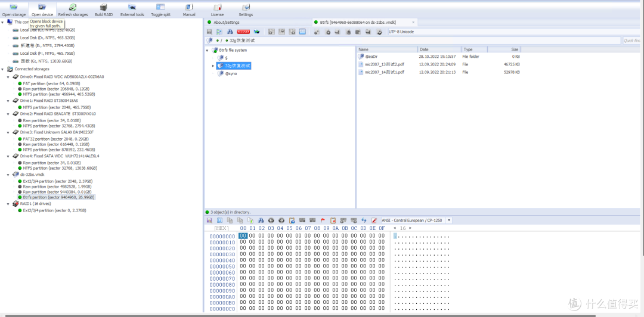Click the red flag bookmark icon in hex toolbar

pos(323,220)
